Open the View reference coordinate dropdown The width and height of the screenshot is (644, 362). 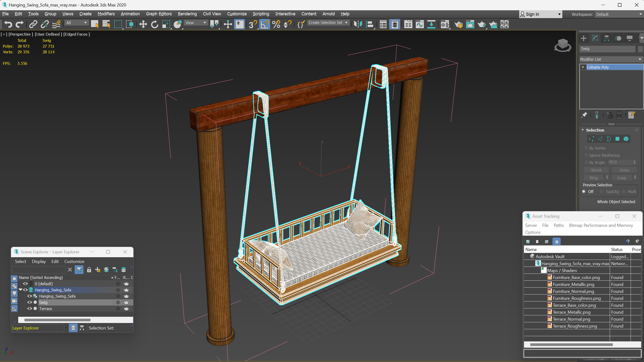196,23
